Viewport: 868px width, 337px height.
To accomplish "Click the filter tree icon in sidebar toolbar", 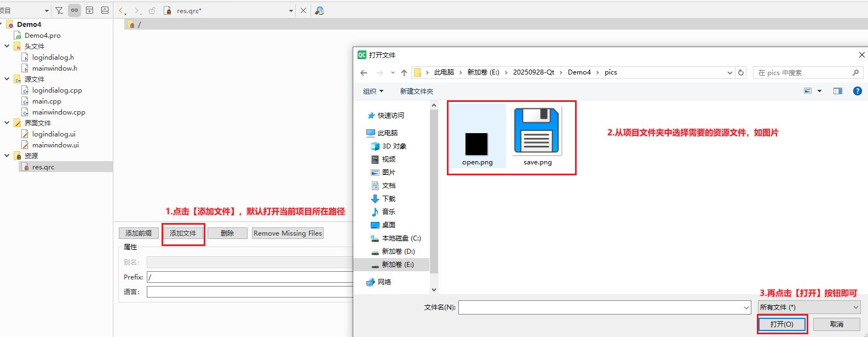I will tap(59, 10).
